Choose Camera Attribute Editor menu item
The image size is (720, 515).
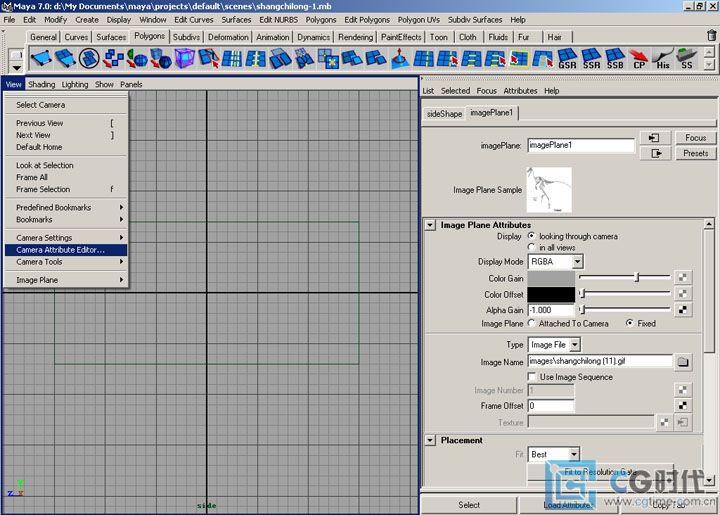click(66, 250)
